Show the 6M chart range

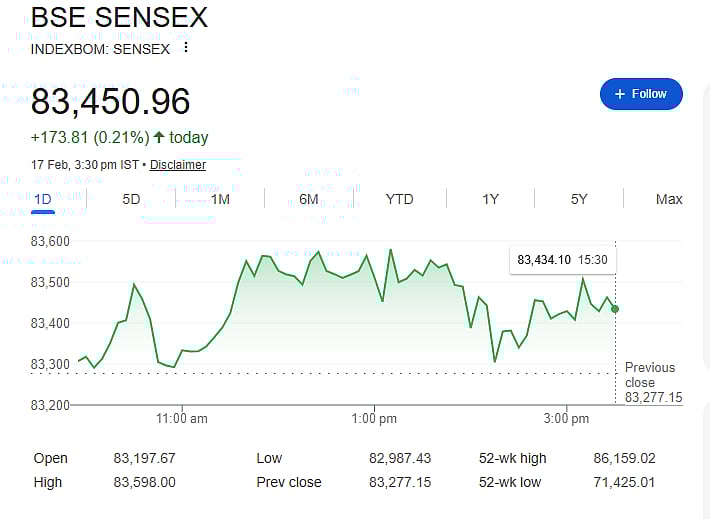[309, 199]
